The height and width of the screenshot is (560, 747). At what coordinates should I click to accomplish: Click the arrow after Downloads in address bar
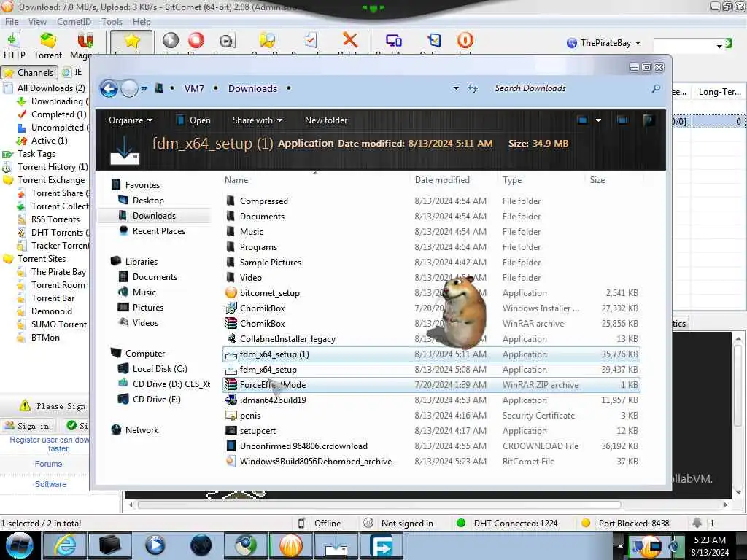click(x=289, y=88)
